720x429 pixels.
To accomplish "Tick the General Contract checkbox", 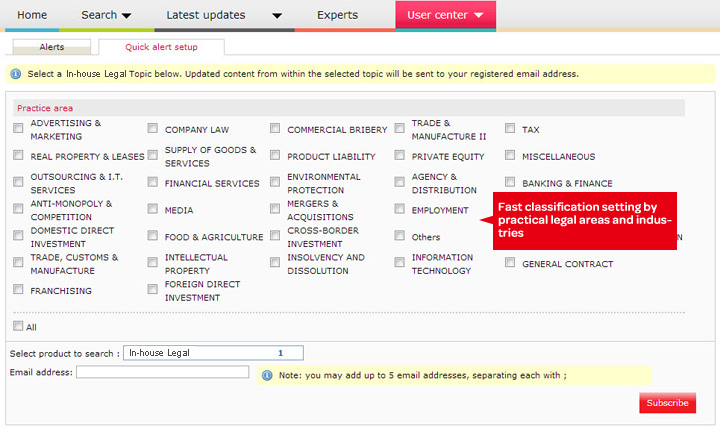I will tap(510, 262).
